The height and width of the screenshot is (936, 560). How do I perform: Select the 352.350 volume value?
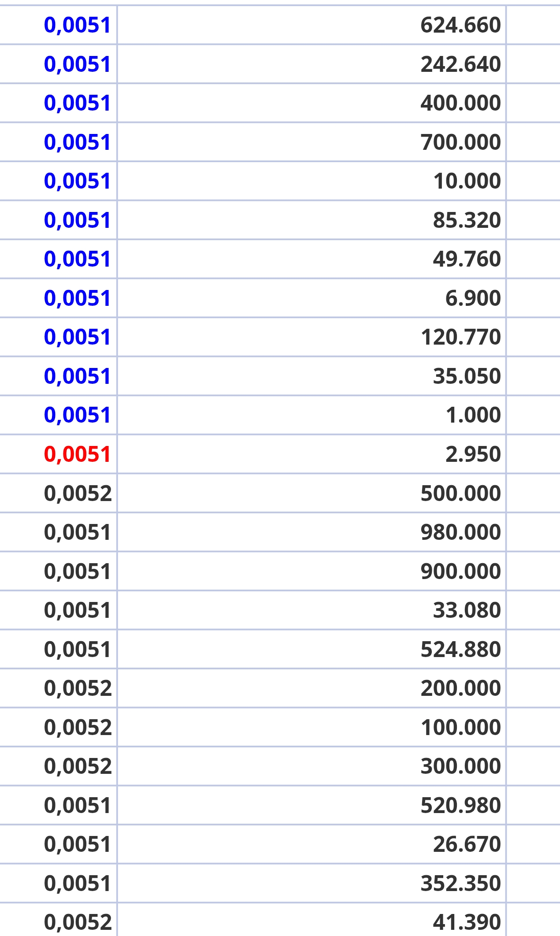click(460, 884)
